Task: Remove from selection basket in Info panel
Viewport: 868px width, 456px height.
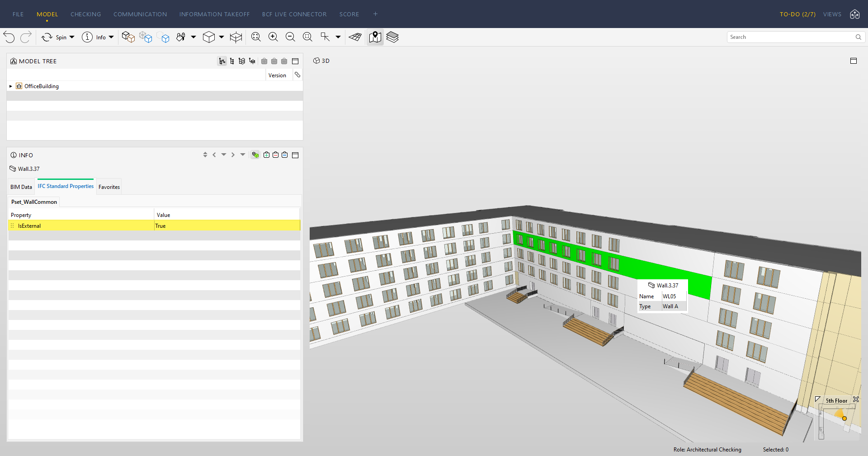Action: [275, 155]
